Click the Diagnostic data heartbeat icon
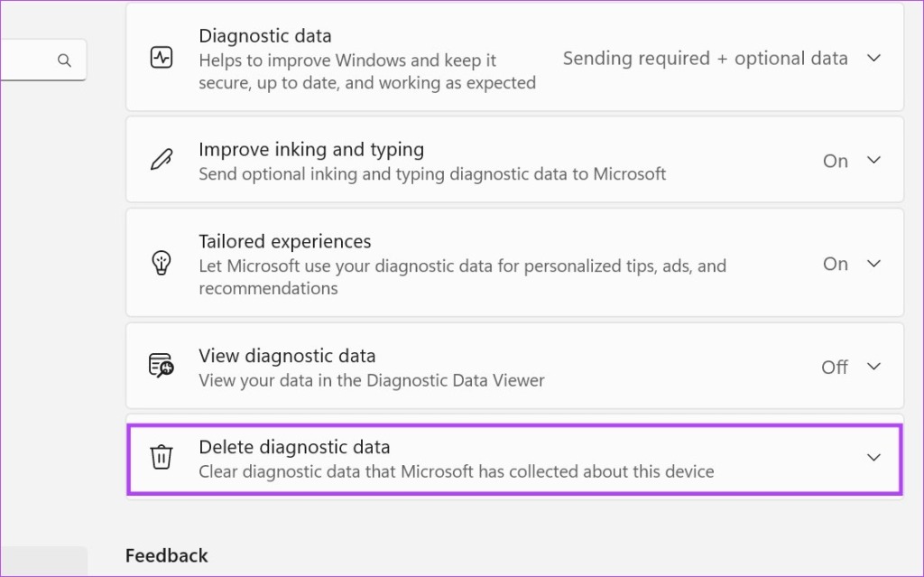Viewport: 924px width, 577px height. click(x=162, y=56)
